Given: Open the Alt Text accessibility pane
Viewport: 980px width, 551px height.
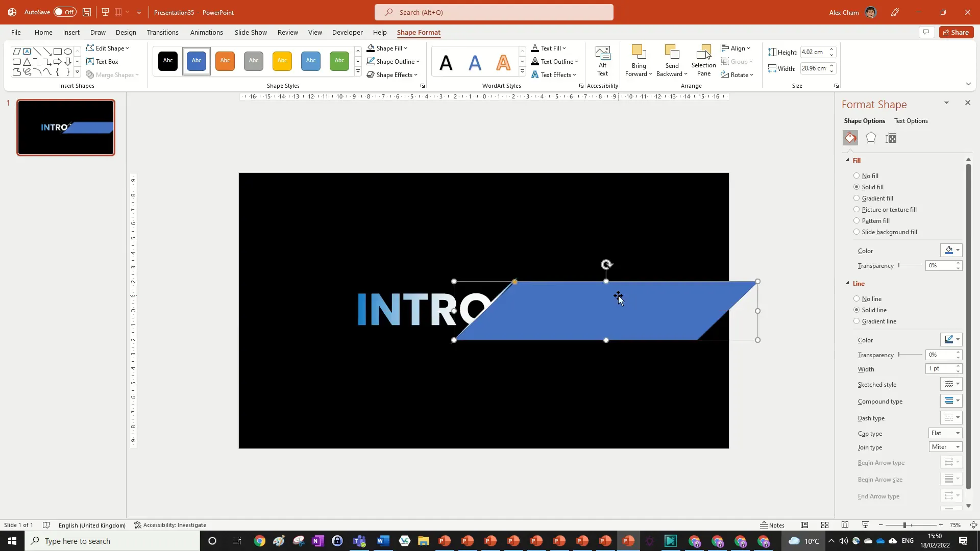Looking at the screenshot, I should click(x=602, y=61).
